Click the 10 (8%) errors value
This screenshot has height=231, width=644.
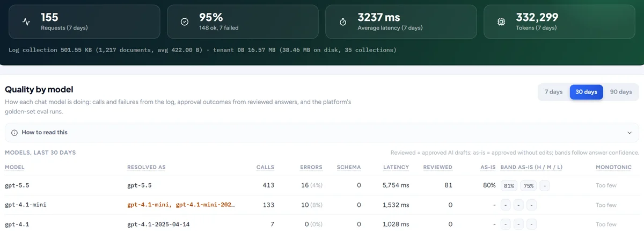pos(313,205)
